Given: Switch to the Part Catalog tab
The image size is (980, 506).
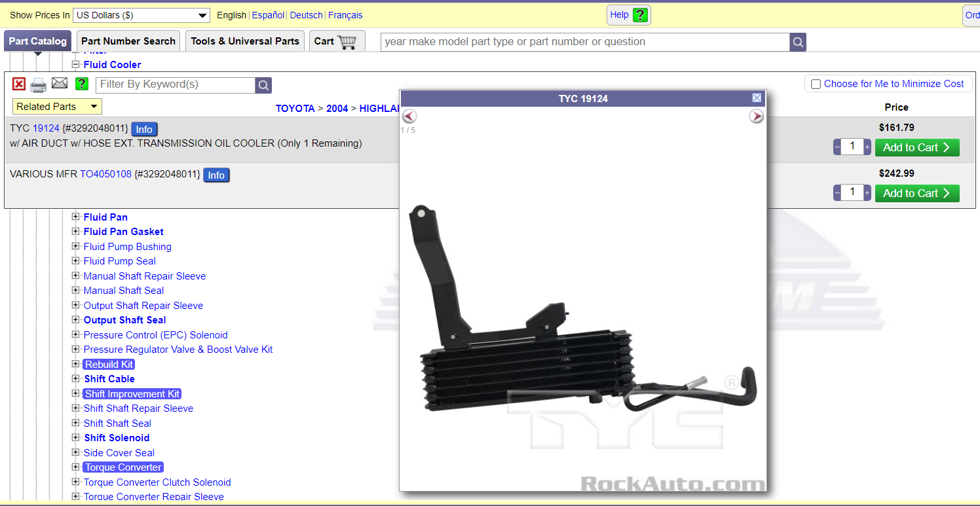Looking at the screenshot, I should click(37, 41).
